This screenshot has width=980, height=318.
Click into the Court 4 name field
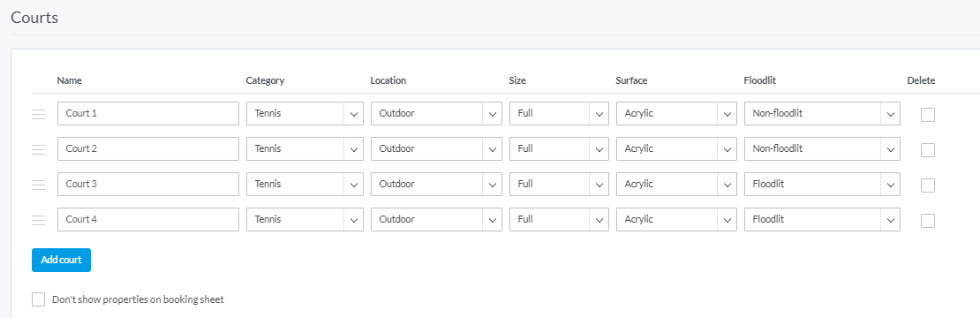[148, 219]
